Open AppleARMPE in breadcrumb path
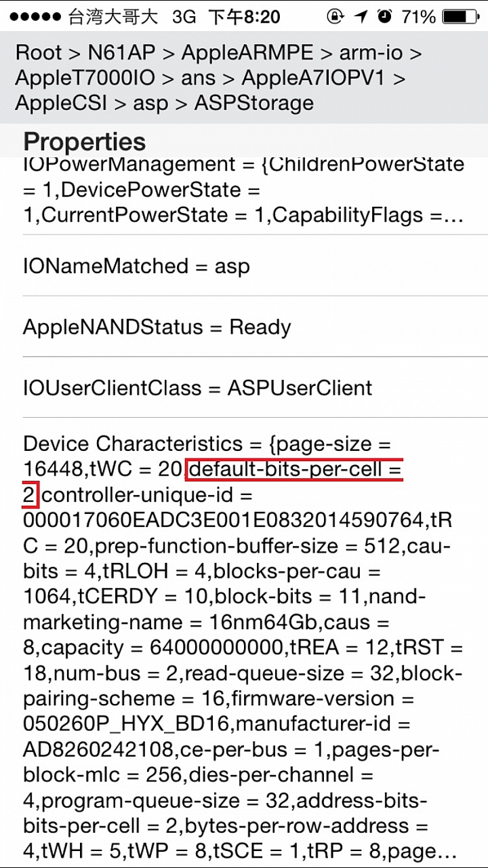488x868 pixels. coord(247,52)
